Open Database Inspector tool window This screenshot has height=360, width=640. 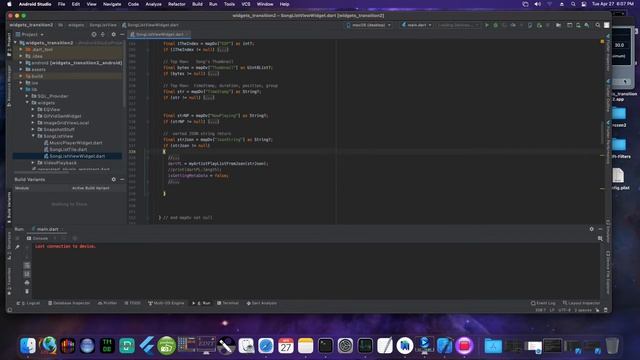click(69, 303)
